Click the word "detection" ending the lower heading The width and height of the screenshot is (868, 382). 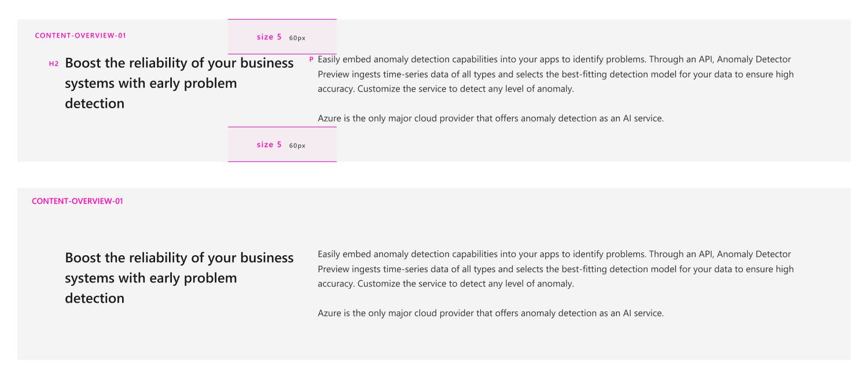point(94,298)
